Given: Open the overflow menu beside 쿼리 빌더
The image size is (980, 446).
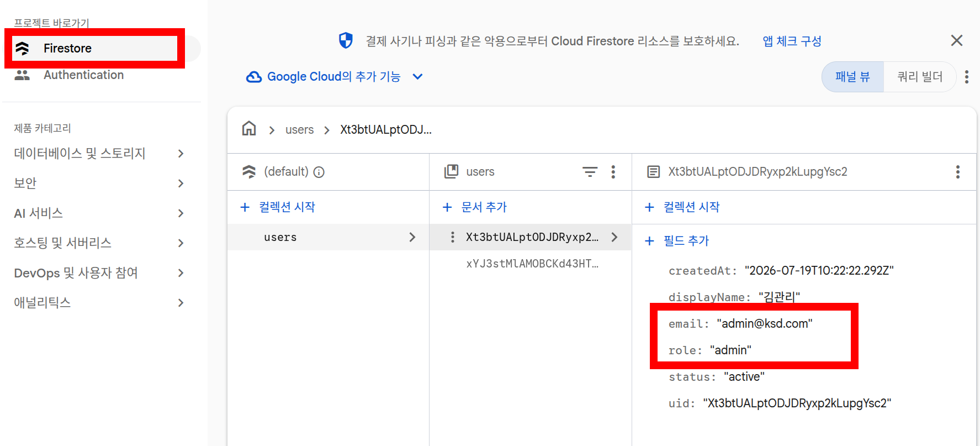Looking at the screenshot, I should (967, 77).
